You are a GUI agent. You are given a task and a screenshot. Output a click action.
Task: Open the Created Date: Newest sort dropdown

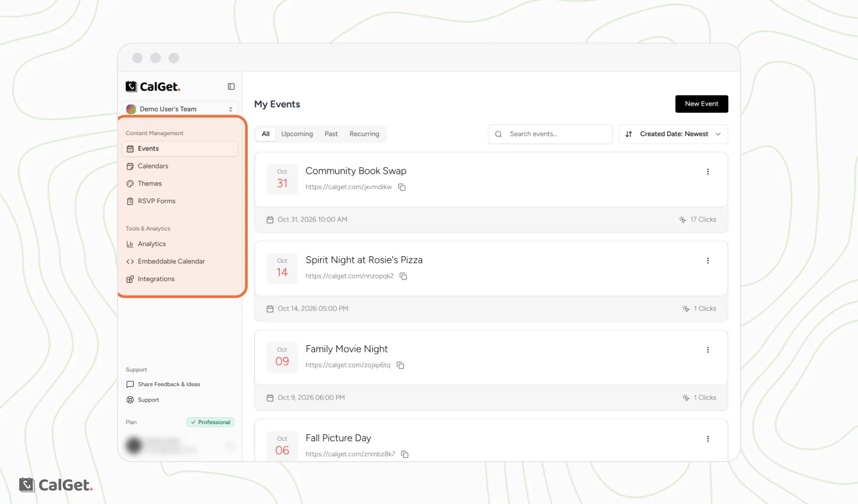[673, 134]
